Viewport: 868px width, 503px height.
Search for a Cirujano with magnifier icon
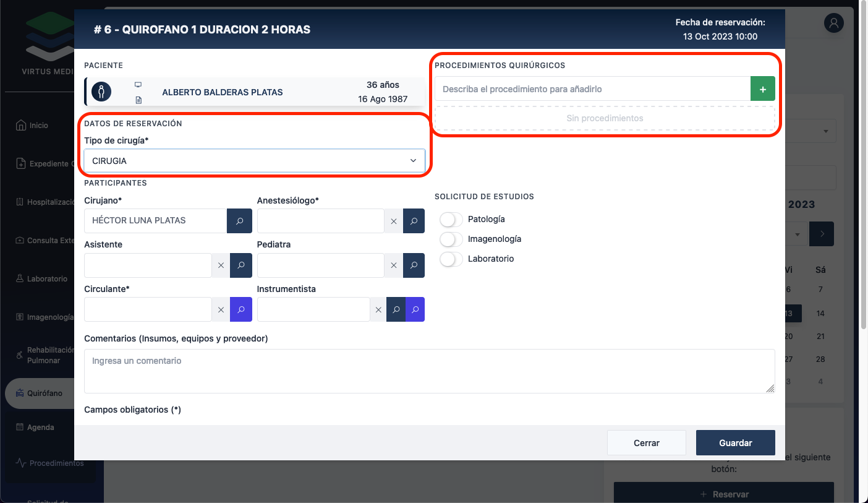239,221
